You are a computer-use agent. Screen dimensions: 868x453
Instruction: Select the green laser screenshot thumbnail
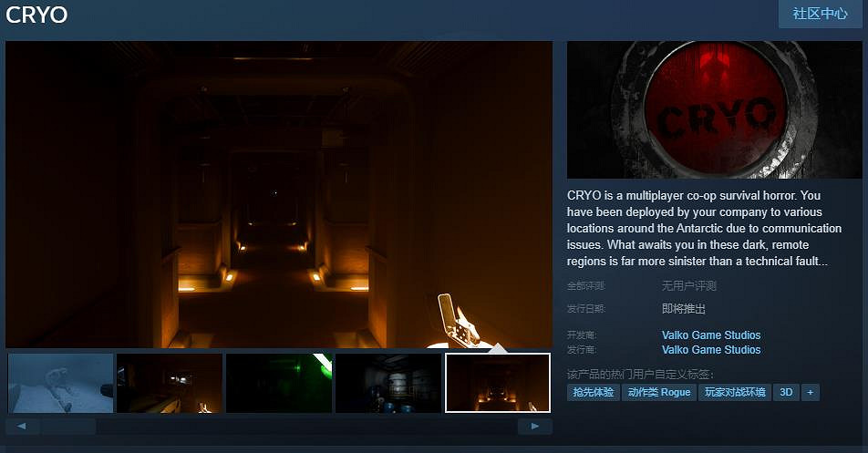tap(279, 384)
